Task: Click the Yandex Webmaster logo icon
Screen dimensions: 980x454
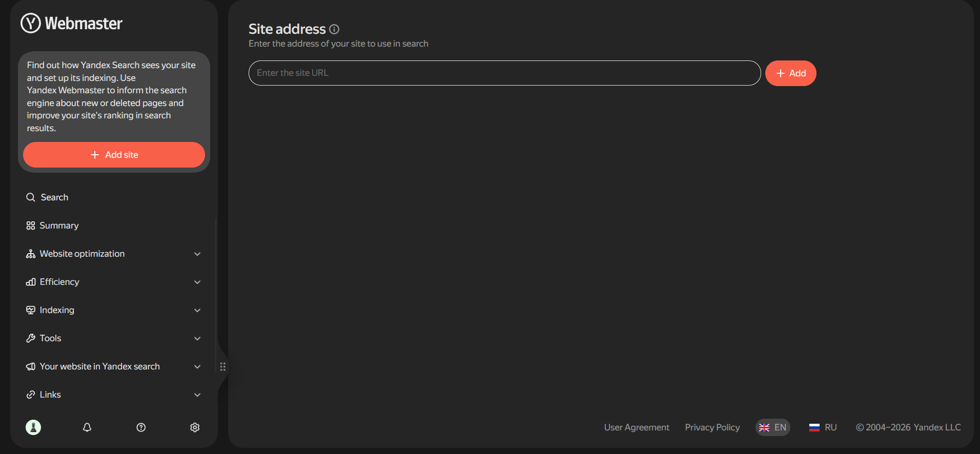Action: [31, 23]
